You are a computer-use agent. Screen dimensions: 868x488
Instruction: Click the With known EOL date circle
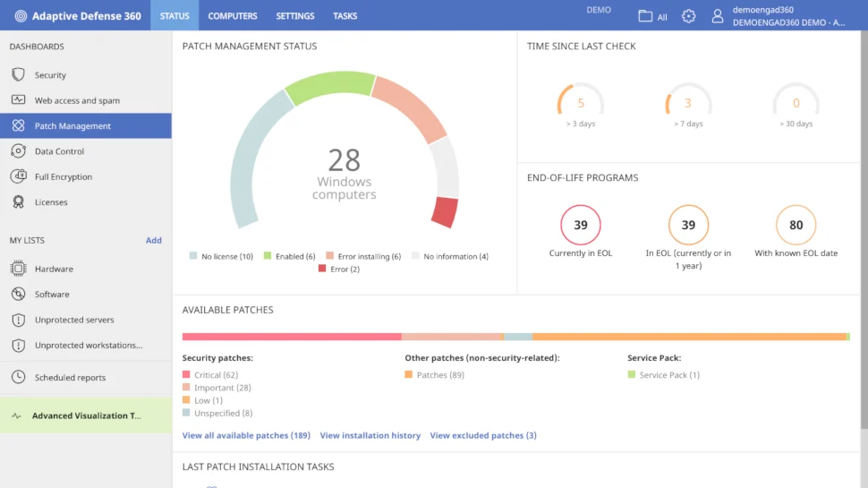(796, 225)
